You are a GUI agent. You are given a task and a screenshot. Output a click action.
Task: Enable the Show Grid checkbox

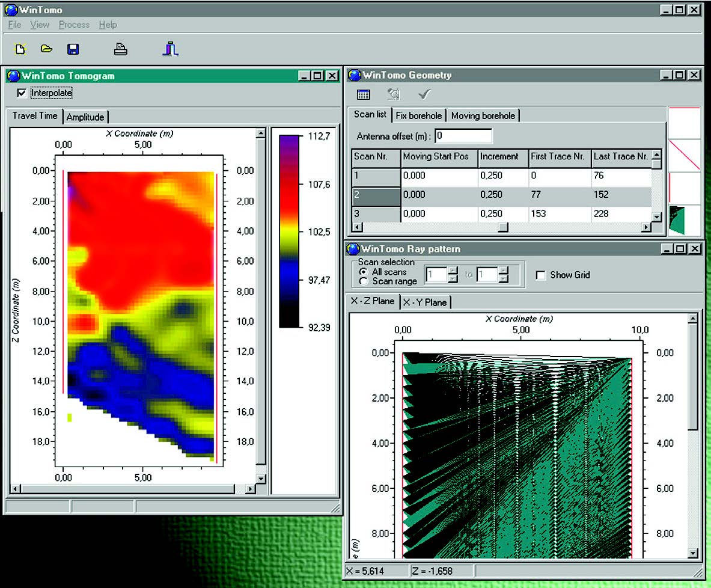[540, 275]
